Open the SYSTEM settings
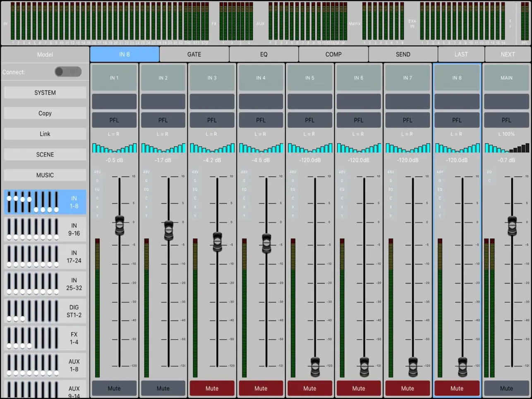Viewport: 532px width, 399px height. click(45, 93)
